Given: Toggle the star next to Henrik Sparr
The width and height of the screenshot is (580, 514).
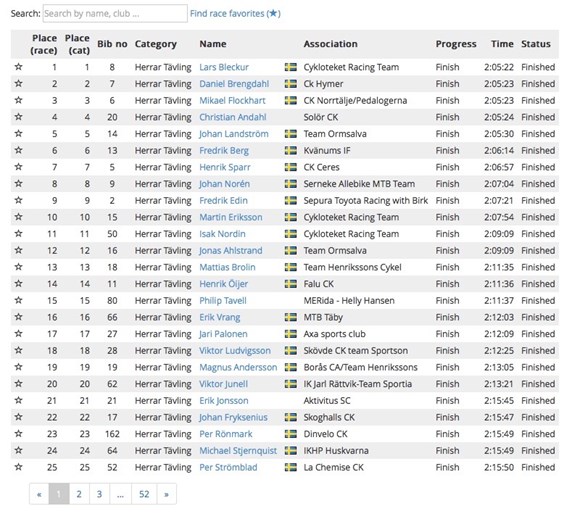Looking at the screenshot, I should coord(18,167).
